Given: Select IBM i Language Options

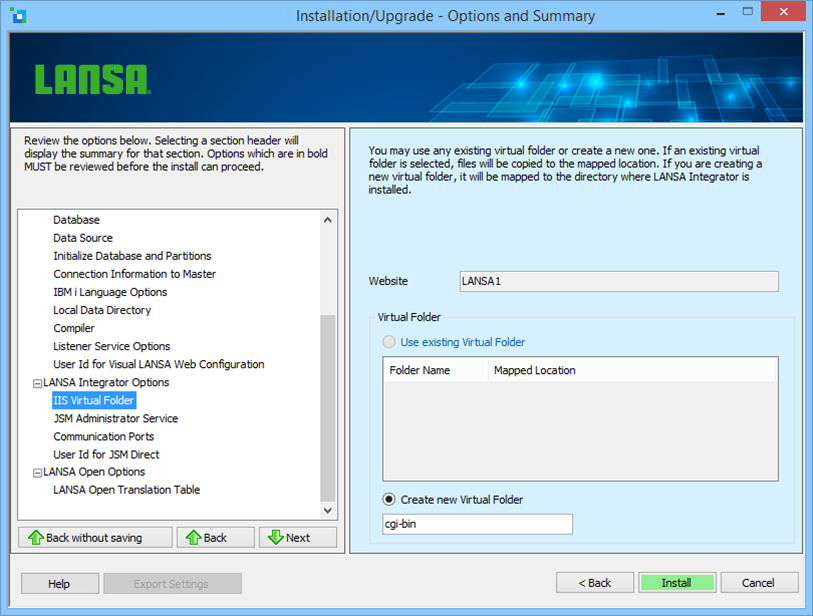Looking at the screenshot, I should tap(110, 292).
